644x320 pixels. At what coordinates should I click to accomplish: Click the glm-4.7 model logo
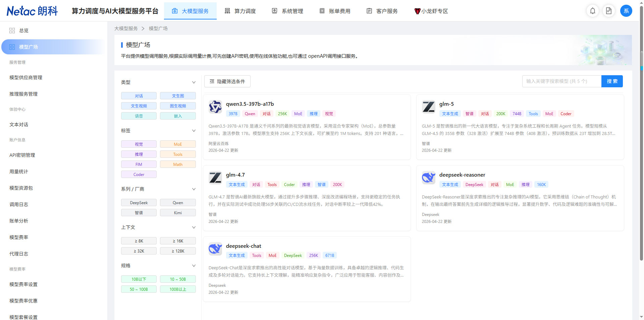pos(215,178)
